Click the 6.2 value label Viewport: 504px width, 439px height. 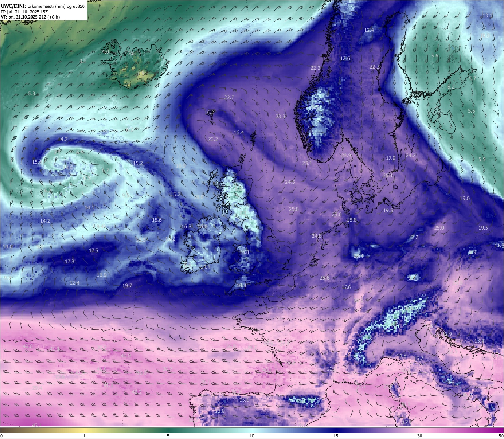pos(451,87)
